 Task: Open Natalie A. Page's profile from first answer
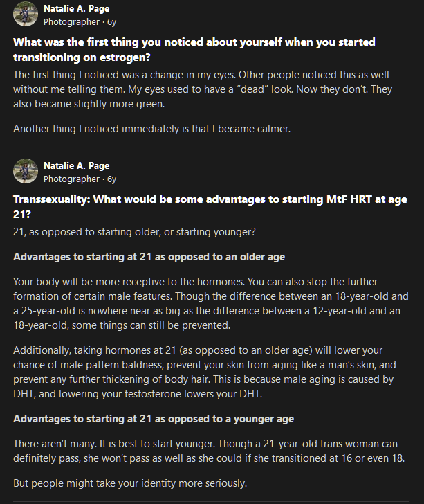tap(76, 9)
